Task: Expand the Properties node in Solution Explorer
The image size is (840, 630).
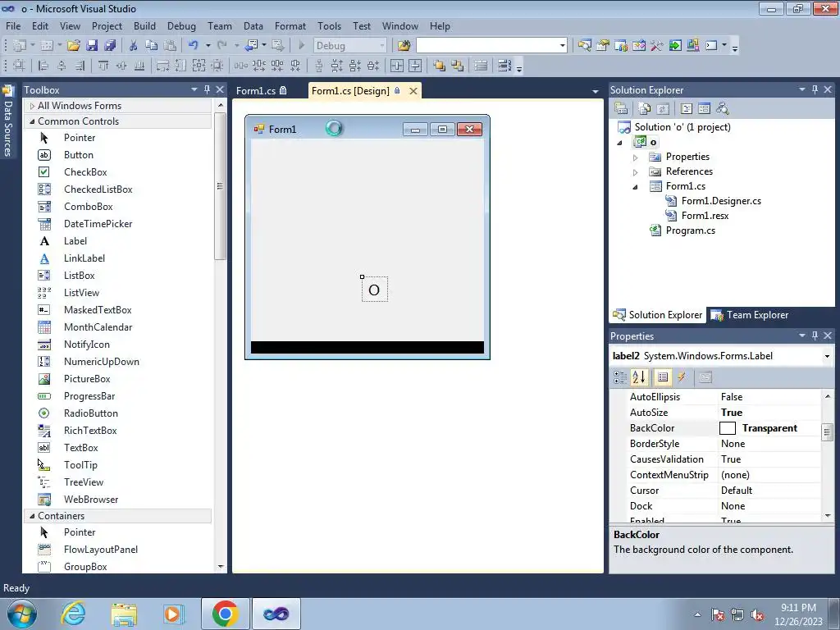Action: point(636,157)
